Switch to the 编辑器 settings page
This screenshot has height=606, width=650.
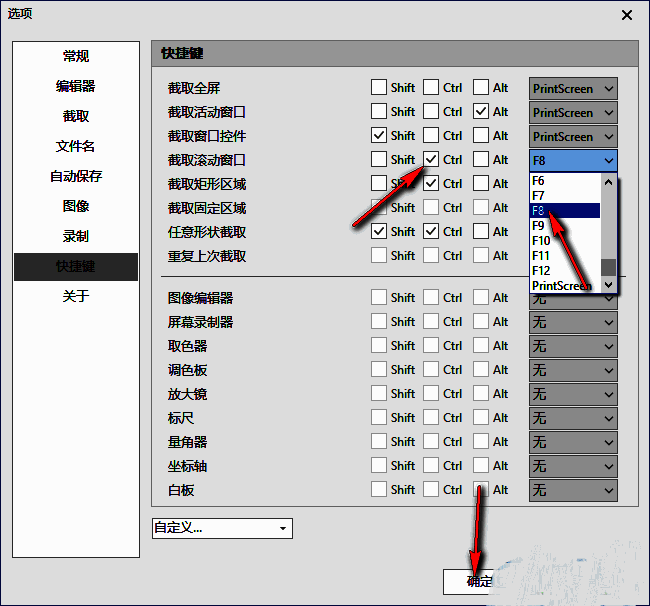click(76, 86)
